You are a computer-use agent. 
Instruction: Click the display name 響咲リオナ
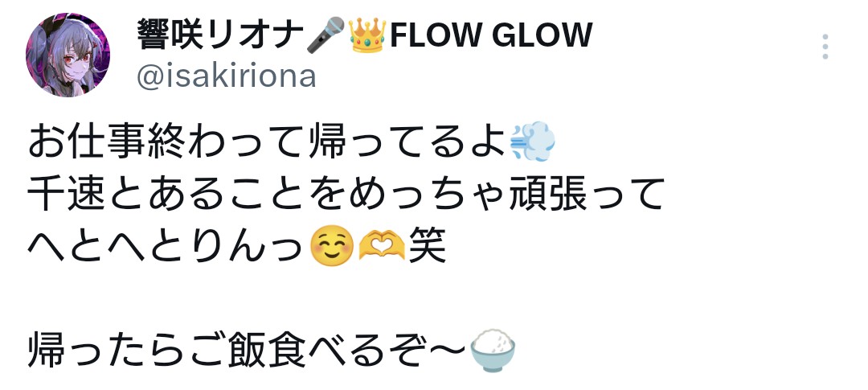click(x=220, y=35)
